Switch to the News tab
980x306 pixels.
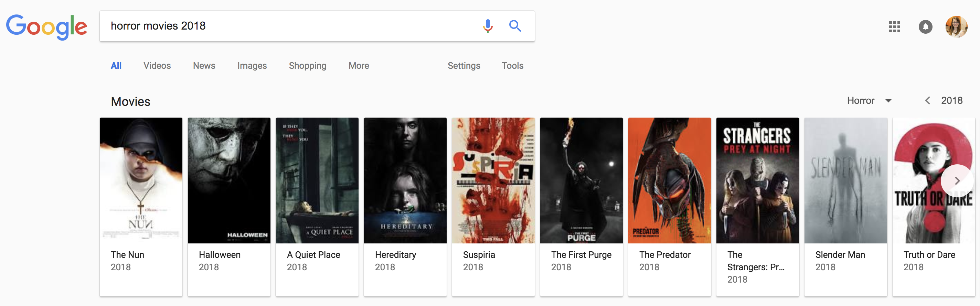[x=204, y=66]
